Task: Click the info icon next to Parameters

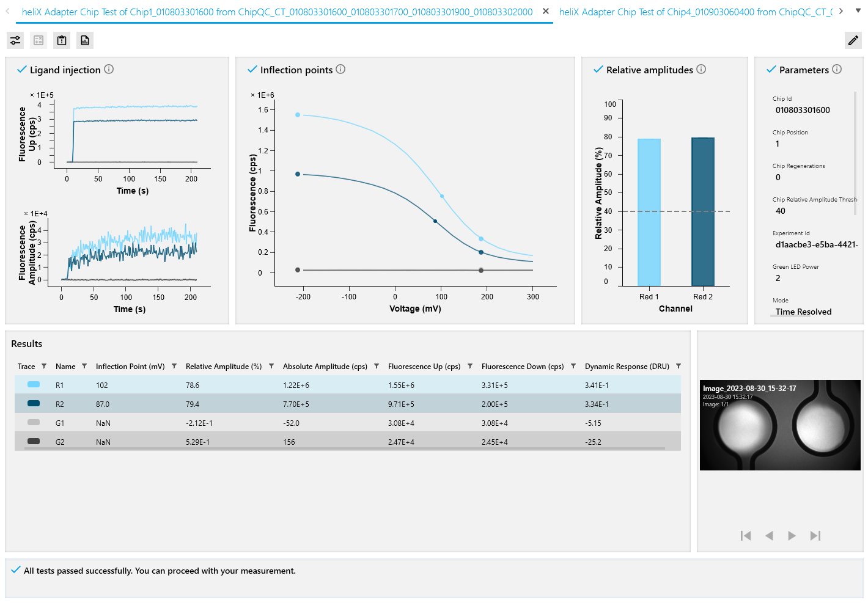Action: (837, 69)
